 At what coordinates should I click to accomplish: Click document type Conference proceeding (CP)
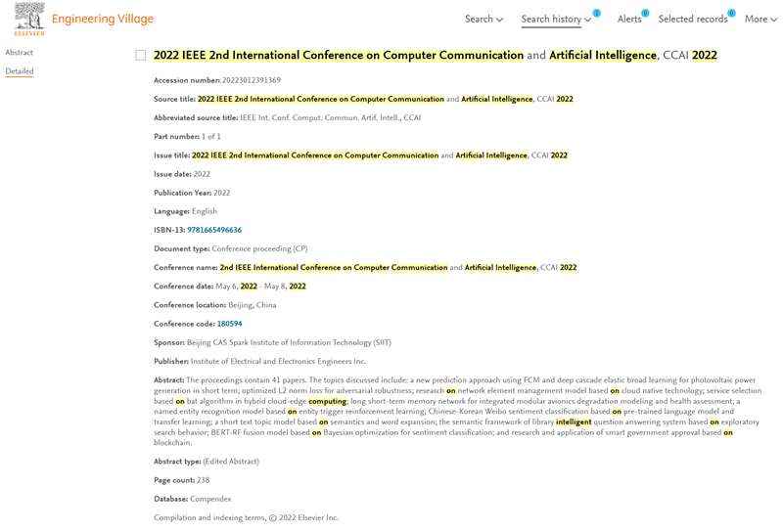pos(259,248)
